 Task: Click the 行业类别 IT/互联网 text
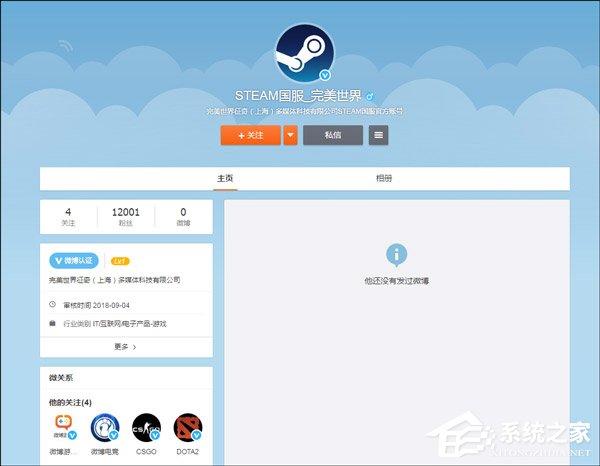point(115,324)
